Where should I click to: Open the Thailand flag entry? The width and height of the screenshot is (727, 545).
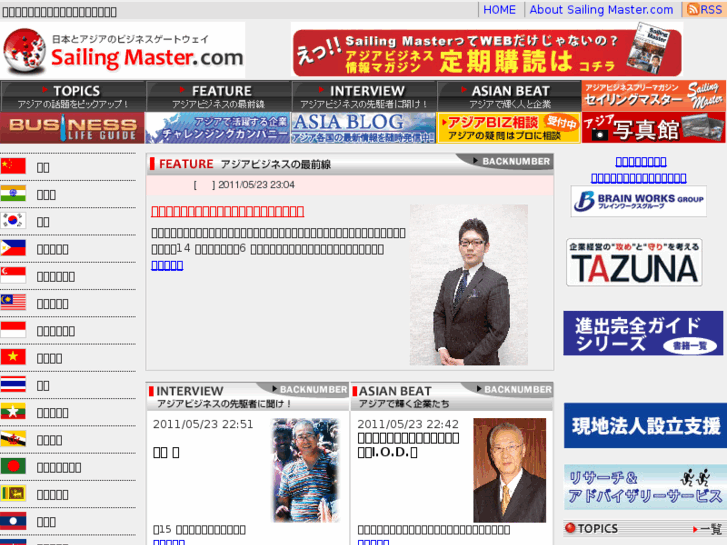click(x=13, y=385)
